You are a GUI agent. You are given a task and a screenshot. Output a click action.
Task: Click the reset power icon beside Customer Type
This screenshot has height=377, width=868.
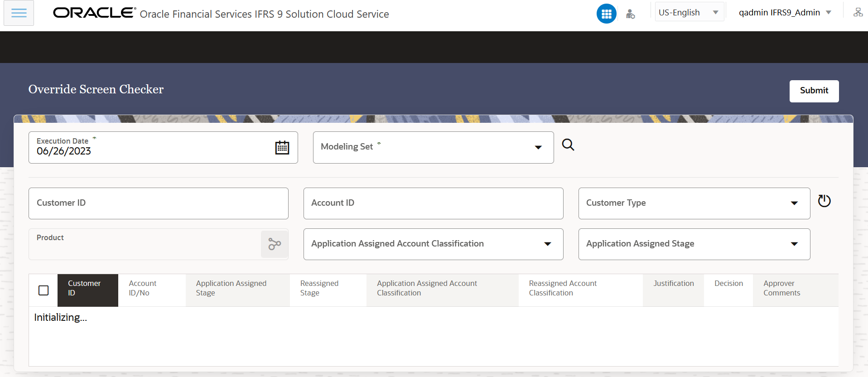824,201
